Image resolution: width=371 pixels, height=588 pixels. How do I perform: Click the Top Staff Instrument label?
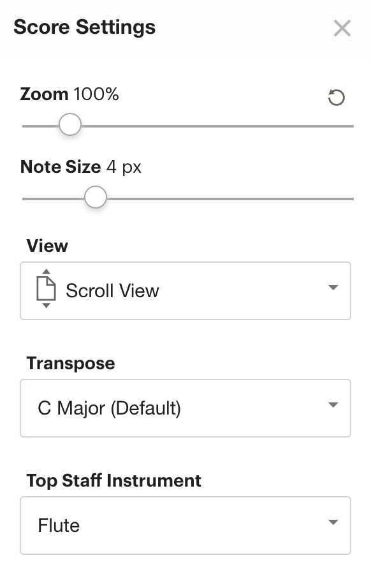click(x=114, y=480)
